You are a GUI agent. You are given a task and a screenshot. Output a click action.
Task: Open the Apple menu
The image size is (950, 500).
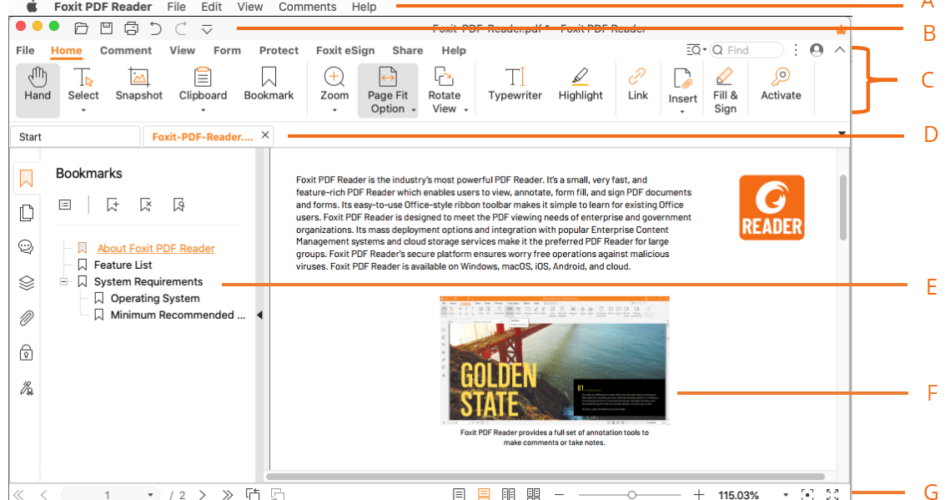click(x=31, y=7)
